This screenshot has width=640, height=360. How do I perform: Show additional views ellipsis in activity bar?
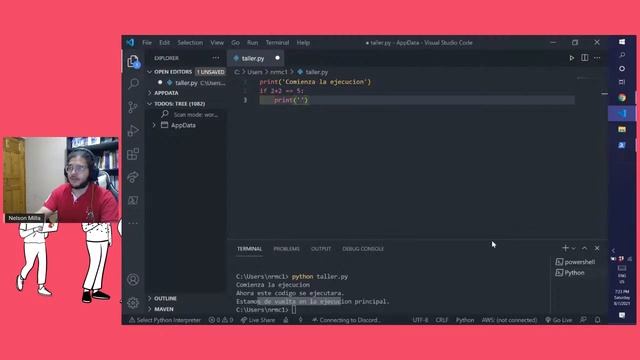point(133,223)
